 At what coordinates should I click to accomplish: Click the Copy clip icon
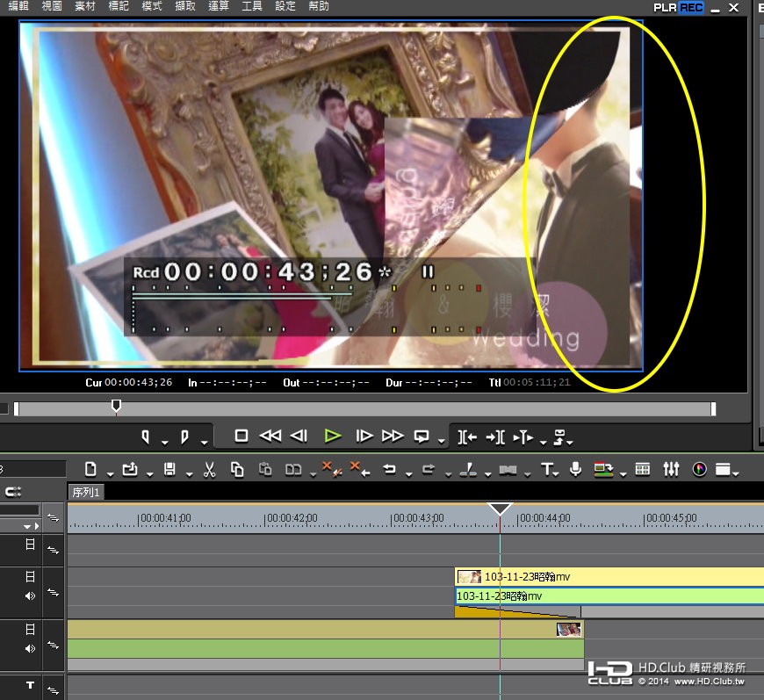237,469
